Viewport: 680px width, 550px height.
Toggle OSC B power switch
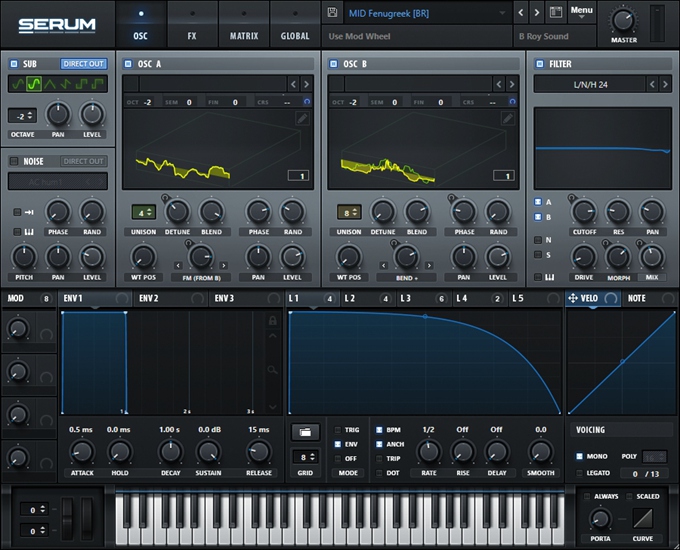pyautogui.click(x=333, y=64)
